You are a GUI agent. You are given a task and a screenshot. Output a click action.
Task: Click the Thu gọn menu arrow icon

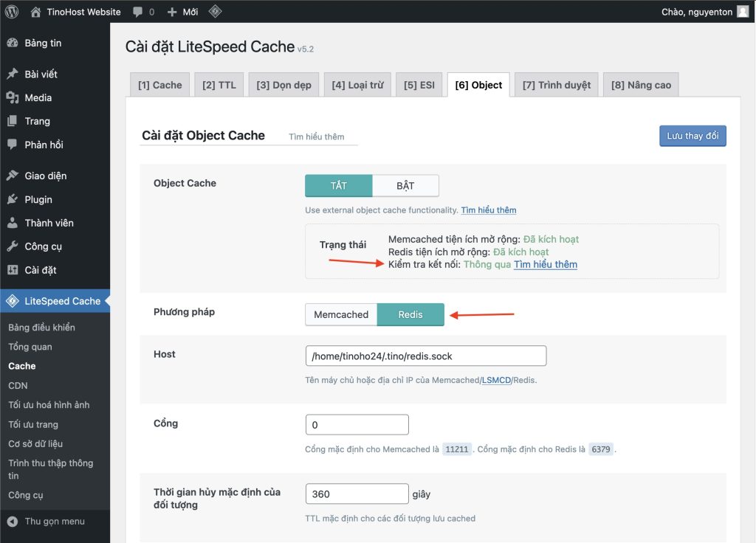pos(13,522)
